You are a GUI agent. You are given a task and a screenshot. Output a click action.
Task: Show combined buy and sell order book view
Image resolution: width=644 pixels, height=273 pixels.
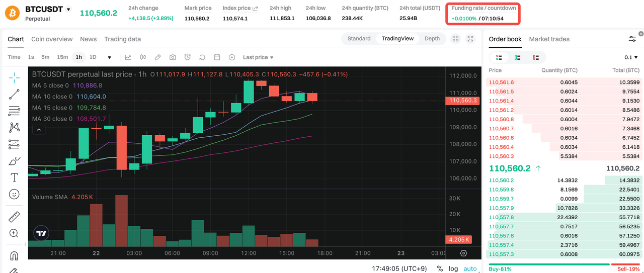point(499,57)
